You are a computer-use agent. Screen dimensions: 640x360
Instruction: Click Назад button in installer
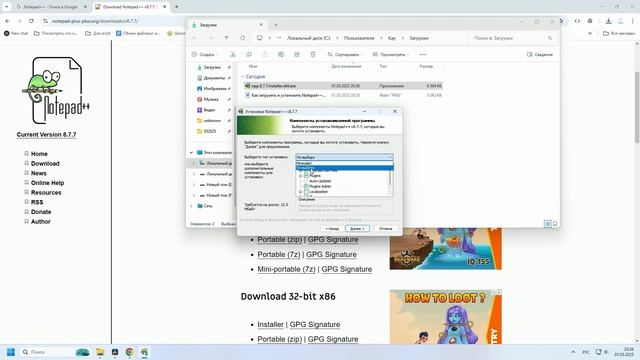pyautogui.click(x=332, y=229)
